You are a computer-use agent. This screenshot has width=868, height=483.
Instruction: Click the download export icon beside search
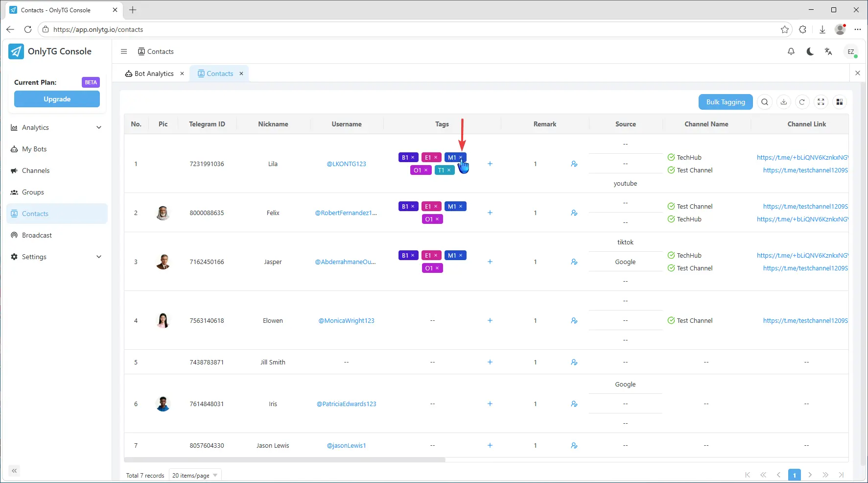click(x=784, y=102)
